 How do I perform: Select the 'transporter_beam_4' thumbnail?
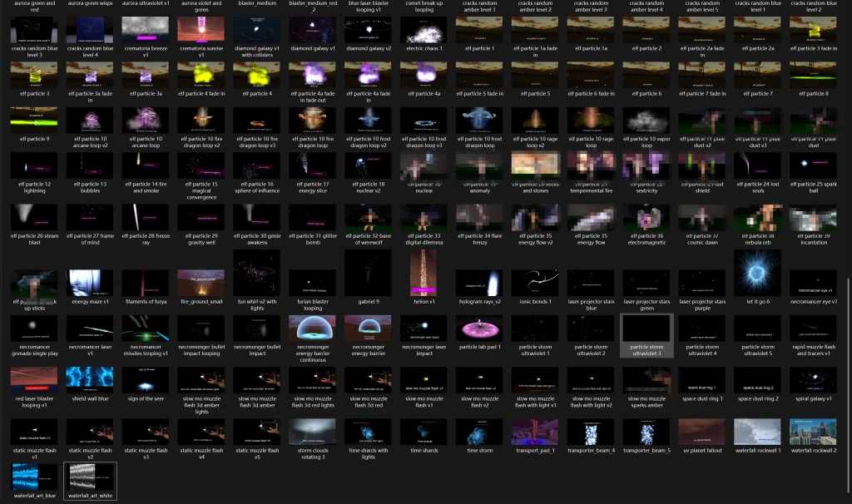click(591, 431)
